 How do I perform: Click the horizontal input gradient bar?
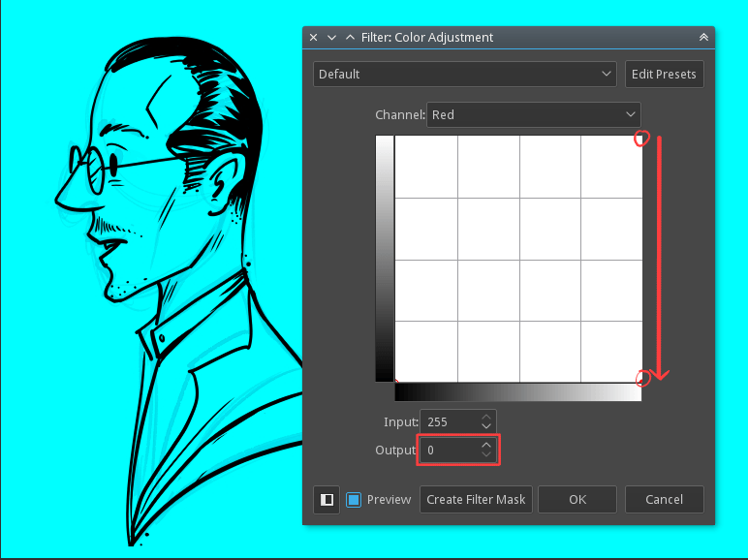coord(518,392)
